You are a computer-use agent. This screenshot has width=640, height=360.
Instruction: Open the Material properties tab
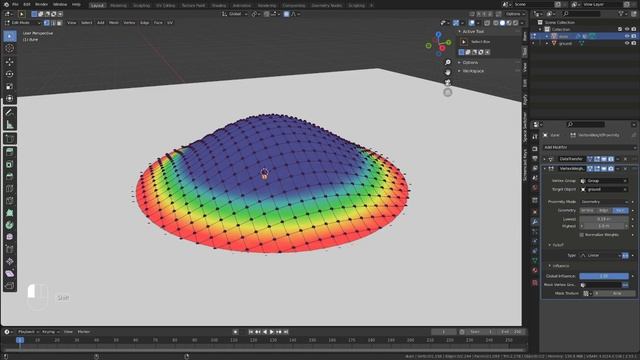[x=535, y=270]
